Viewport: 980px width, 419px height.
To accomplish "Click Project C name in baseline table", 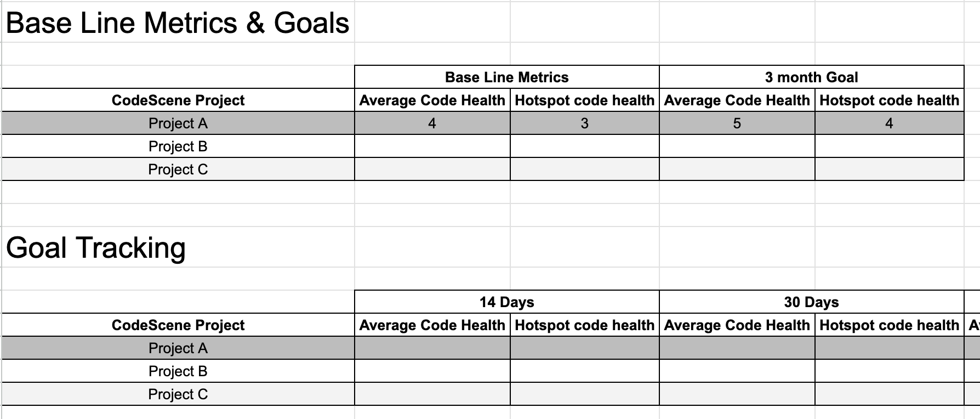I will coord(178,169).
